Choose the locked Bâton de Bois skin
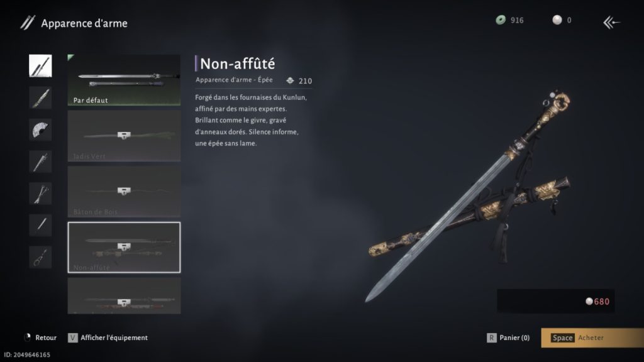Screen dimensions: 644x362 124,192
